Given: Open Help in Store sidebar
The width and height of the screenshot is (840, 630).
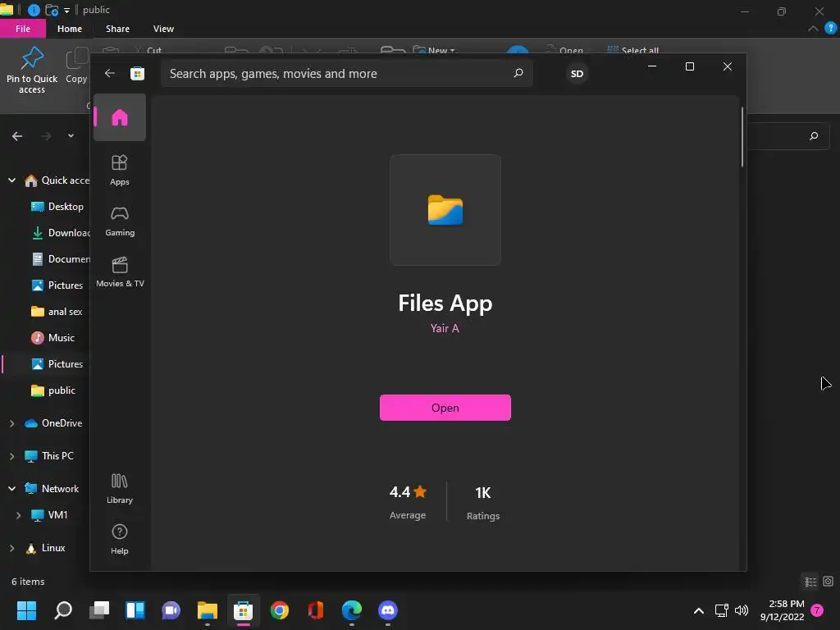Looking at the screenshot, I should (x=120, y=540).
